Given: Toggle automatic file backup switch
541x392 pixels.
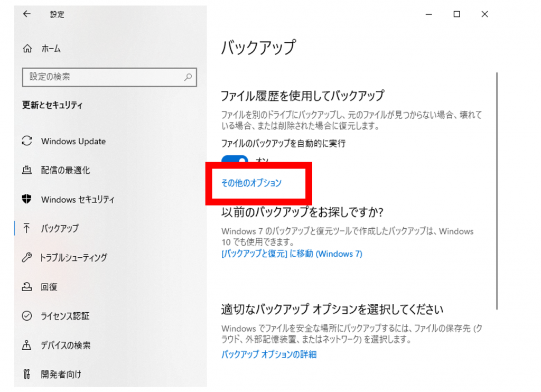Looking at the screenshot, I should pos(235,159).
